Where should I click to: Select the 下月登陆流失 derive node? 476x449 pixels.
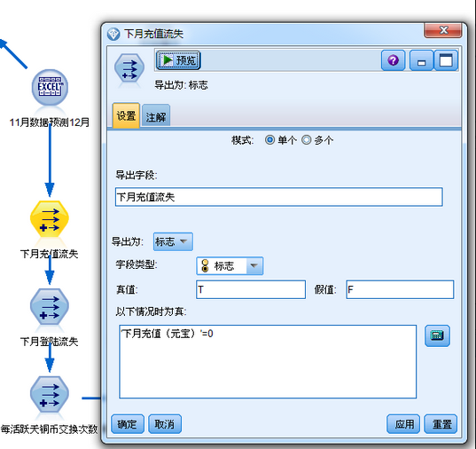pyautogui.click(x=50, y=307)
